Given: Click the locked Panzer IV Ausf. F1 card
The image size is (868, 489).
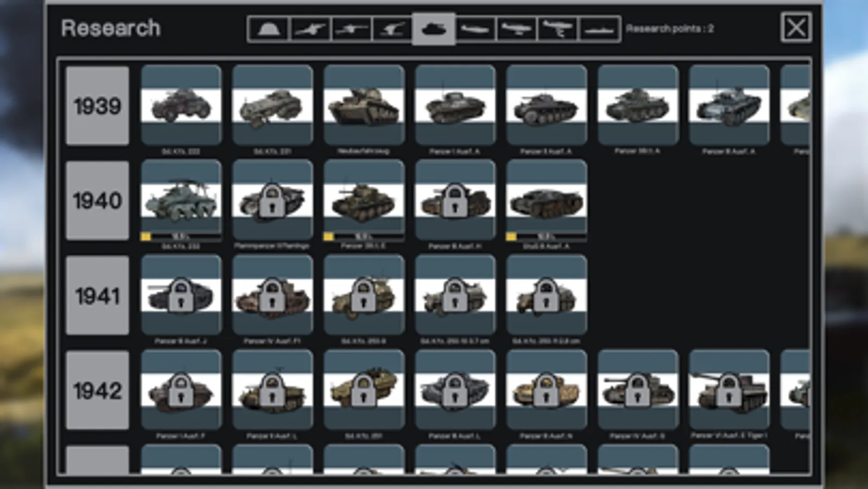Looking at the screenshot, I should tap(273, 295).
